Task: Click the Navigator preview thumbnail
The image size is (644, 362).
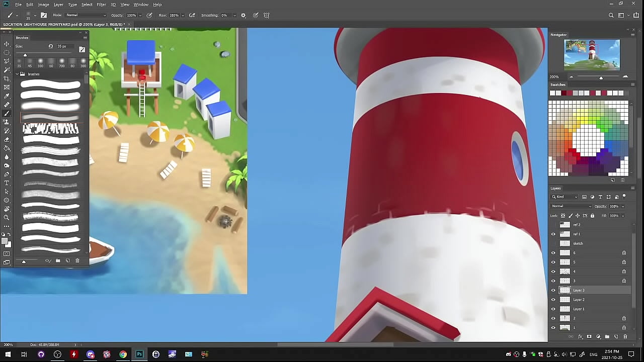Action: tap(592, 54)
